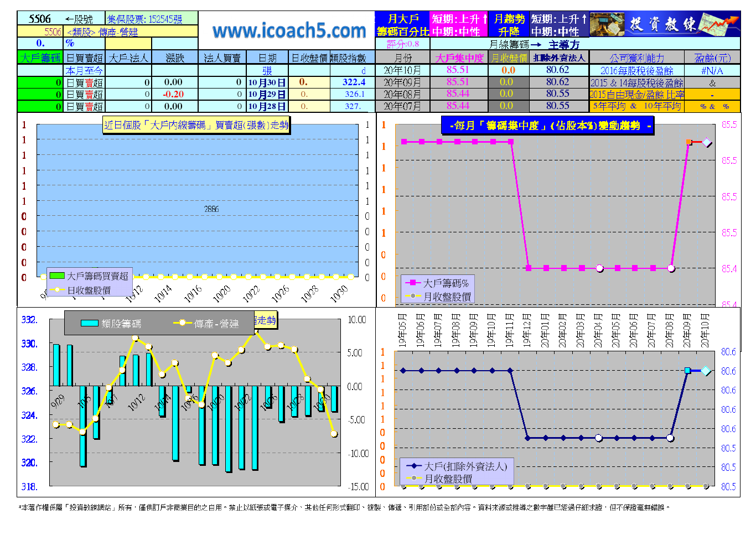Click the 投資教練 banner title

[x=662, y=24]
